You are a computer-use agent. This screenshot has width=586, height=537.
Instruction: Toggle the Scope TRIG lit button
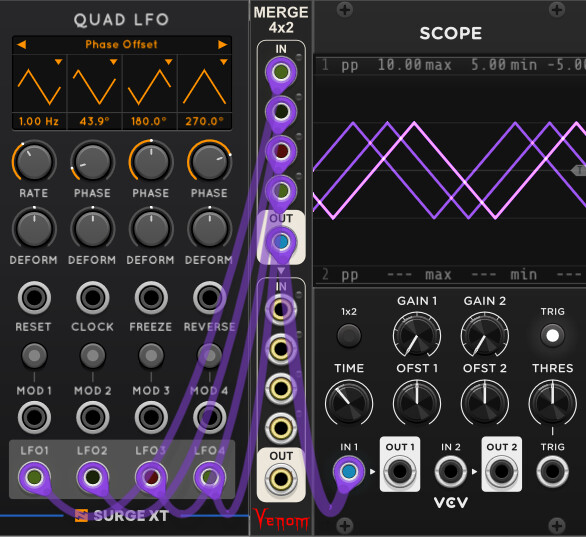click(553, 335)
